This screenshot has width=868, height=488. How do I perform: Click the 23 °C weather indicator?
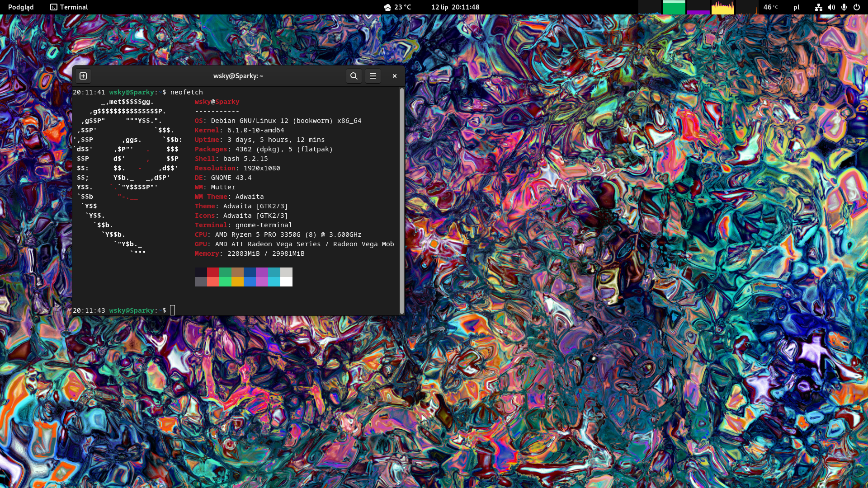point(397,7)
